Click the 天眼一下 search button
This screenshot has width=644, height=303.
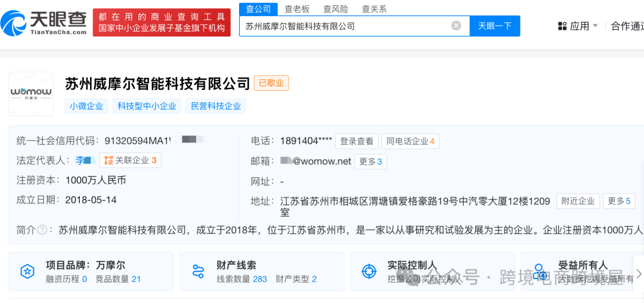[495, 26]
